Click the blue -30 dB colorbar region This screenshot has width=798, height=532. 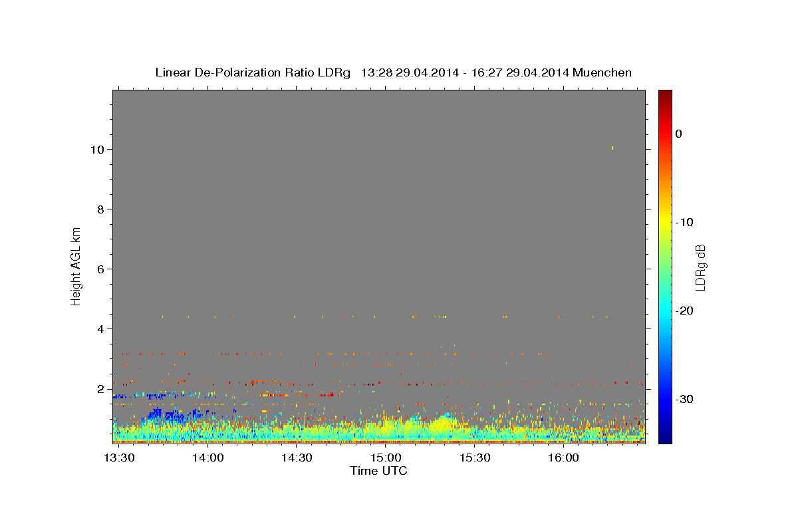click(x=665, y=399)
